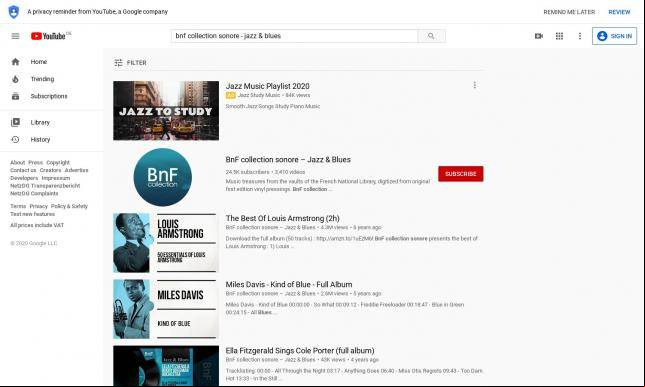Click the Terms footer link
Image resolution: width=645 pixels, height=387 pixels.
pos(18,206)
